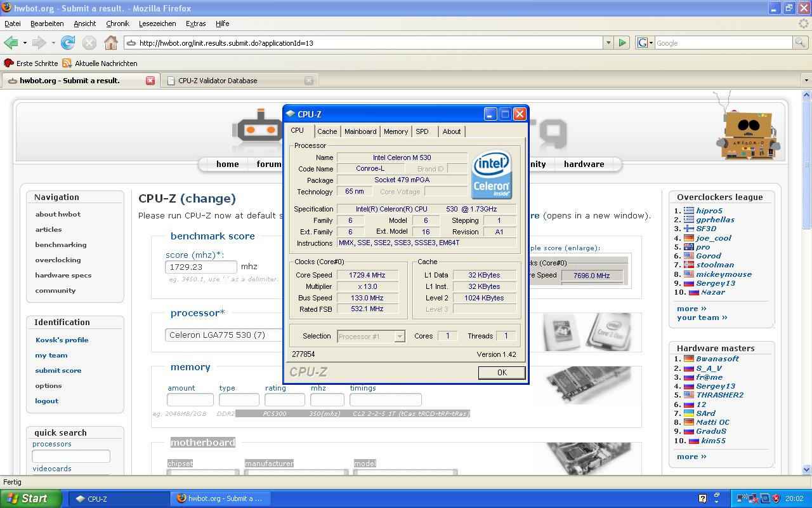
Task: Click the processors quick search field
Action: tap(71, 456)
